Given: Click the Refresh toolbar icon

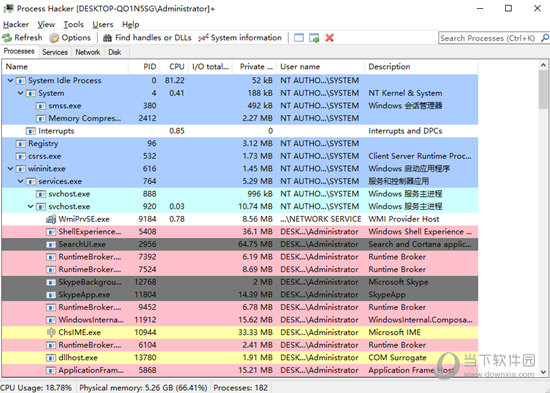Looking at the screenshot, I should tap(7, 38).
